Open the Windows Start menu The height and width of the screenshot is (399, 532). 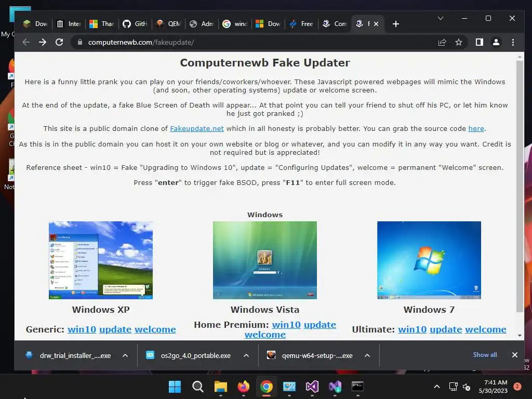pos(175,387)
